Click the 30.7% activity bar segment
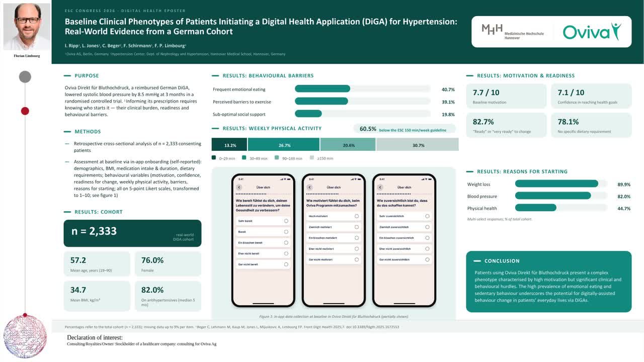The image size is (644, 362). point(418,145)
